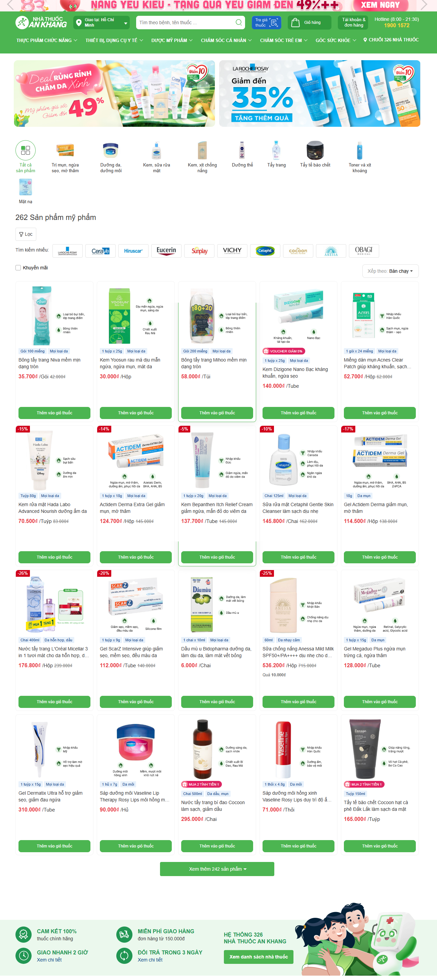Open the Thực phẩm chức năng menu
Image resolution: width=437 pixels, height=980 pixels.
[47, 40]
